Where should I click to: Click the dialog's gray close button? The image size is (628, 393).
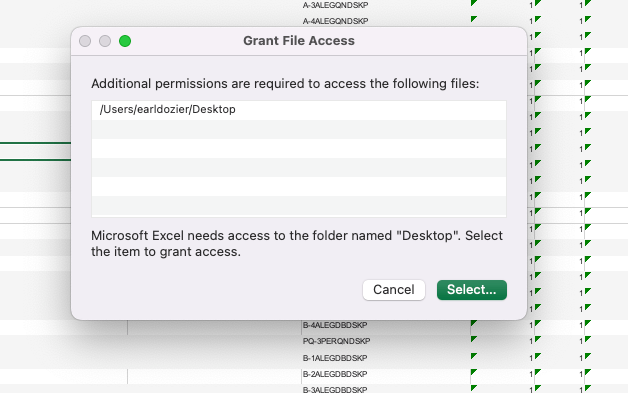click(x=85, y=41)
